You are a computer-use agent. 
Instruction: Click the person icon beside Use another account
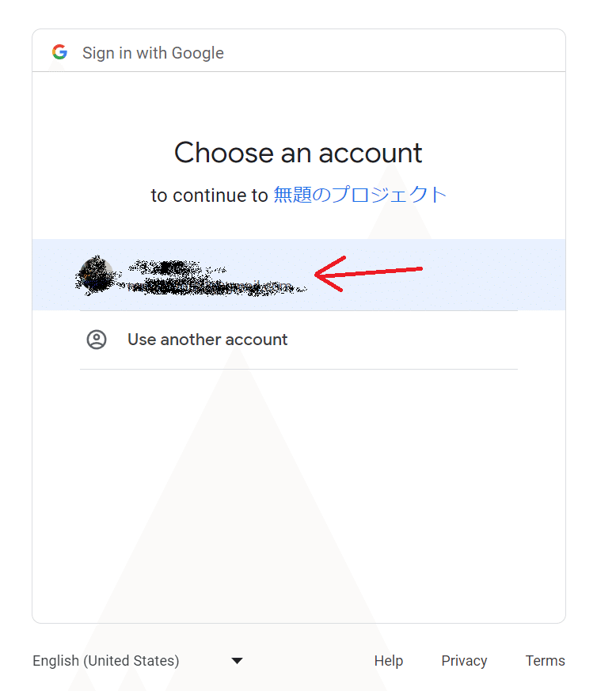(97, 340)
